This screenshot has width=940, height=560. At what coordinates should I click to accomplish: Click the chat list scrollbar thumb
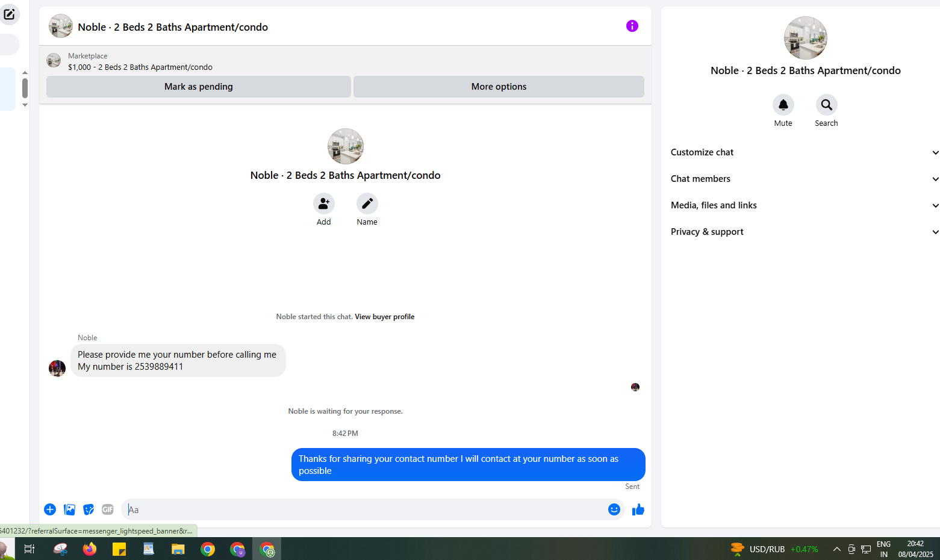click(x=25, y=89)
